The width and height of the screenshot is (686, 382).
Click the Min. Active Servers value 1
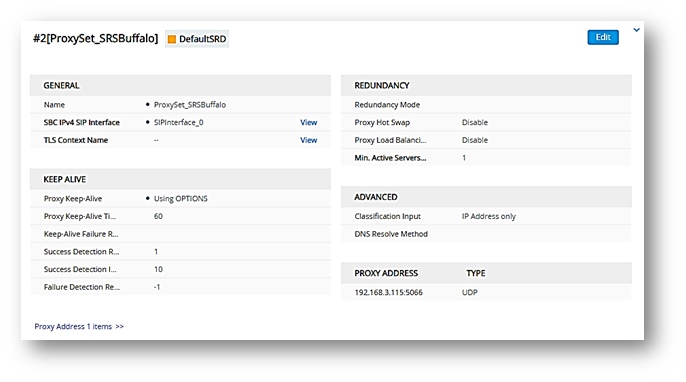[x=464, y=158]
